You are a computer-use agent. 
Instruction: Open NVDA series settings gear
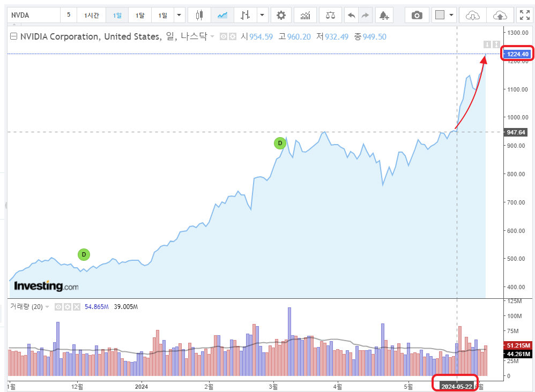(233, 36)
